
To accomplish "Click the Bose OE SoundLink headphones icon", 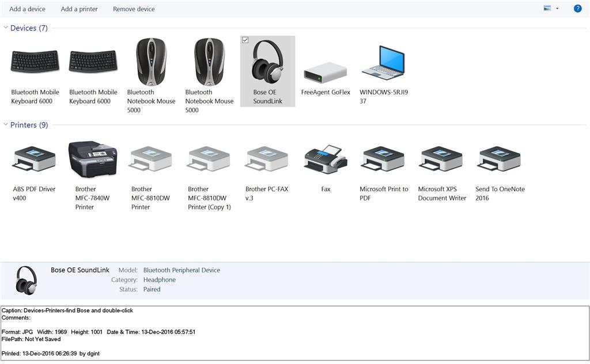I will 267,61.
